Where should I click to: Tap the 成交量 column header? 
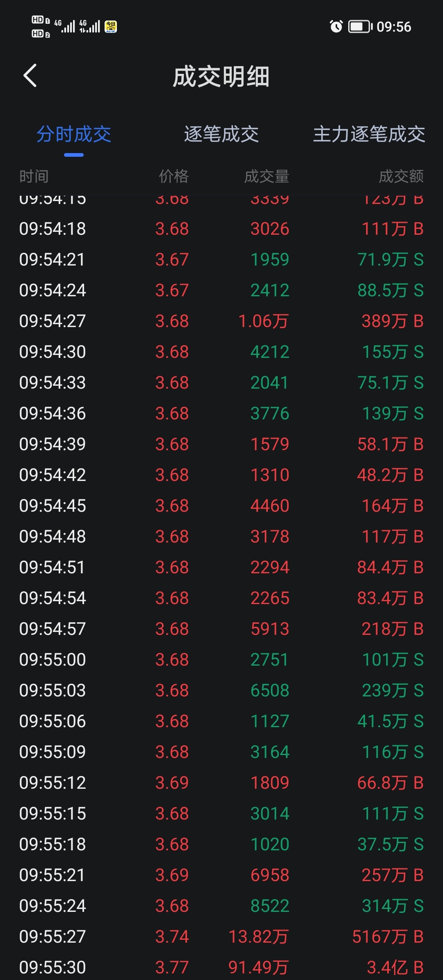click(x=267, y=176)
